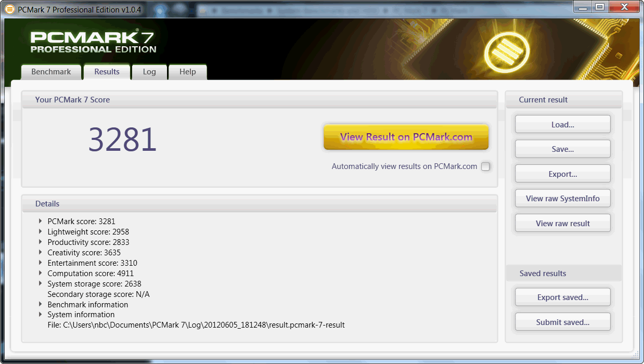
Task: Click View Result on PCMark.com button
Action: pos(406,137)
